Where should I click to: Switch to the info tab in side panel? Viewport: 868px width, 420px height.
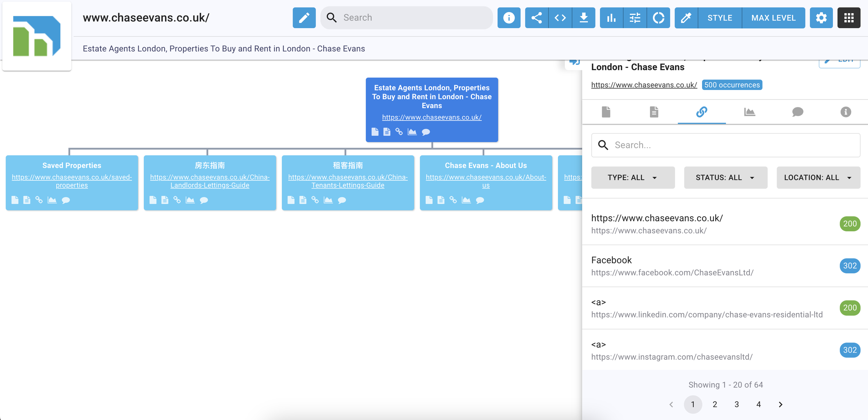845,112
